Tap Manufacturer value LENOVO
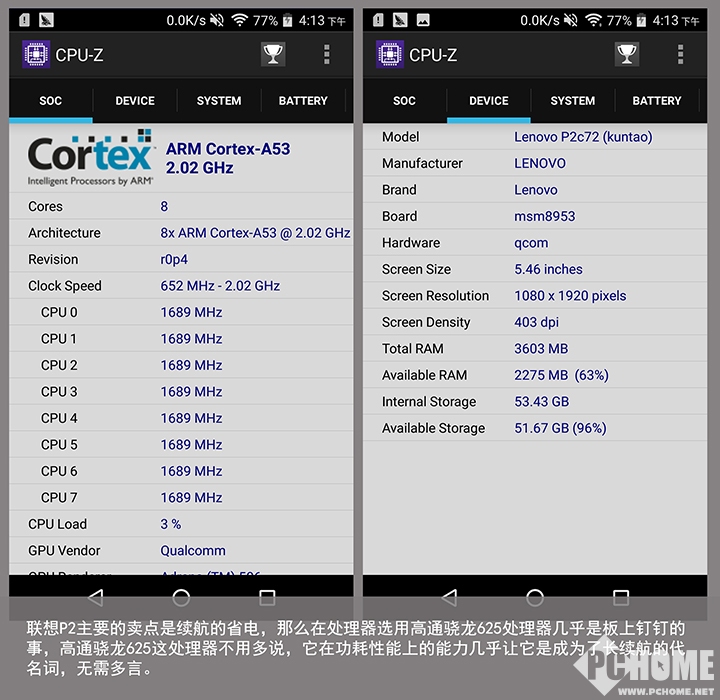The image size is (720, 700). [x=540, y=164]
